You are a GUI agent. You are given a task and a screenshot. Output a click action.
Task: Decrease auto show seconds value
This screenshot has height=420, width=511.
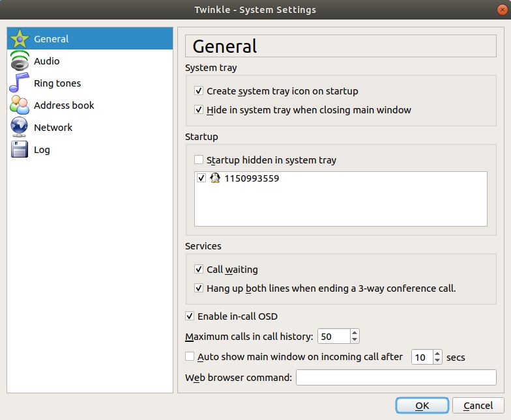(x=437, y=361)
